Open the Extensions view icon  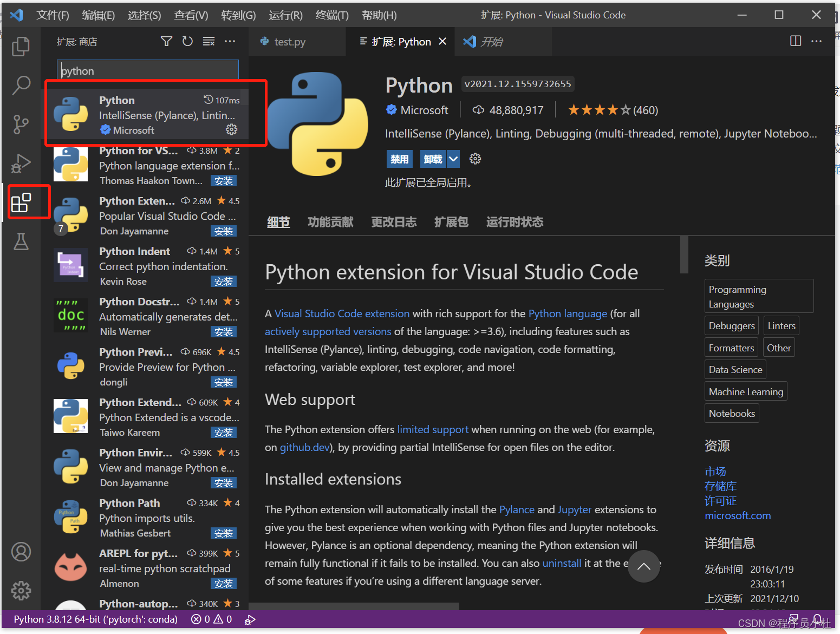tap(21, 202)
